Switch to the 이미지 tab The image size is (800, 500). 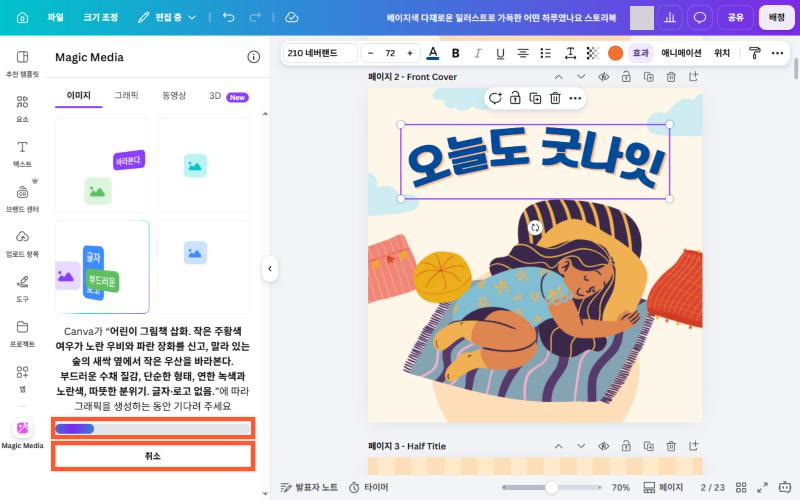pyautogui.click(x=79, y=95)
